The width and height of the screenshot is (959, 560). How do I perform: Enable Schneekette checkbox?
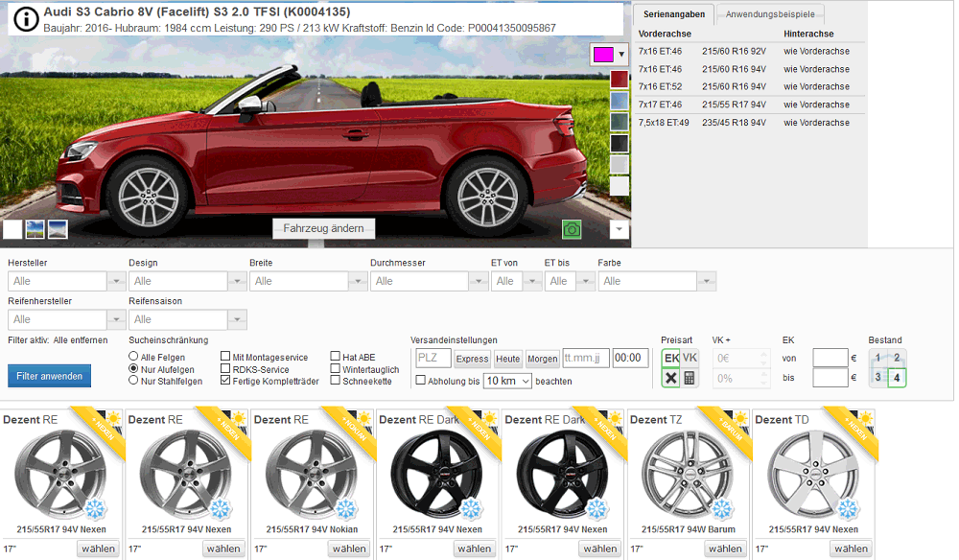335,381
